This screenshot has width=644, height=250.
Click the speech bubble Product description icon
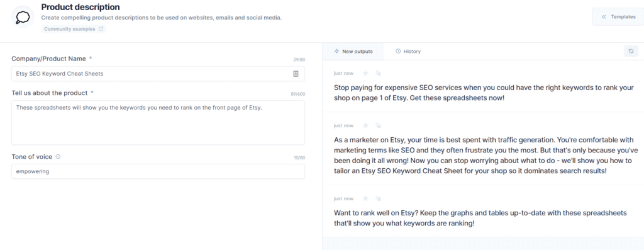coord(23,17)
